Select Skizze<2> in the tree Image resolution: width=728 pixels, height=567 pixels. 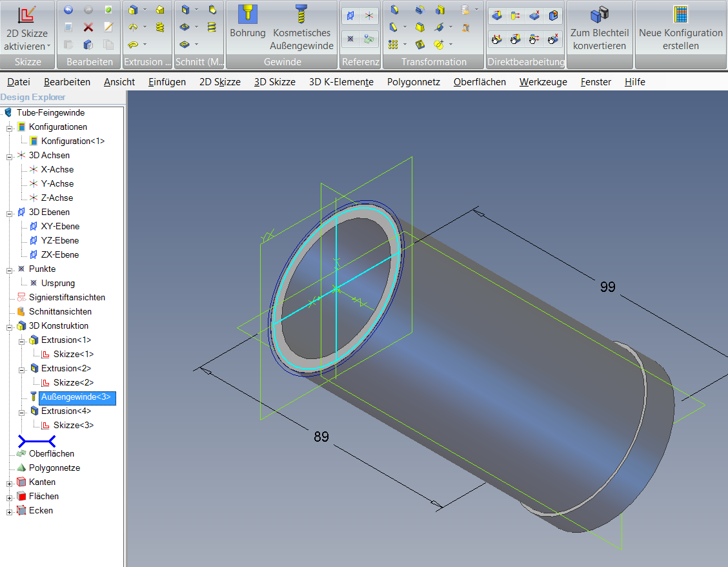tap(74, 382)
